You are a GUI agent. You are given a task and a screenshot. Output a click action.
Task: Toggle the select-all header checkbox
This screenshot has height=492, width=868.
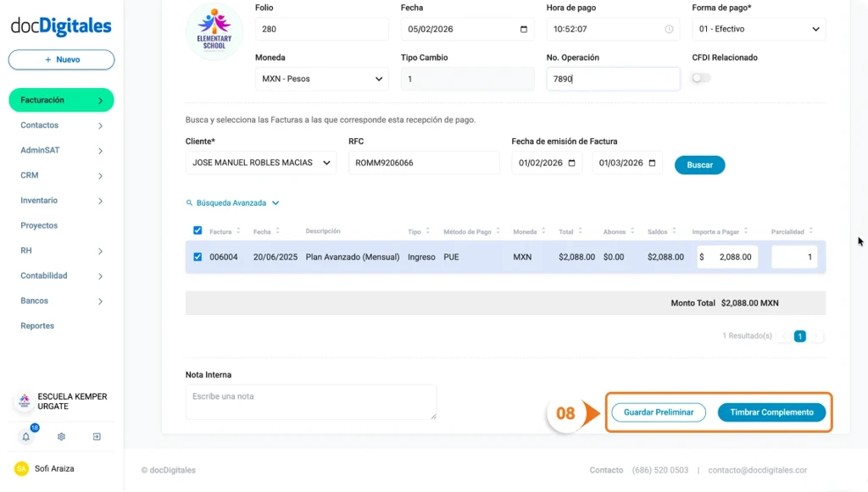[198, 230]
